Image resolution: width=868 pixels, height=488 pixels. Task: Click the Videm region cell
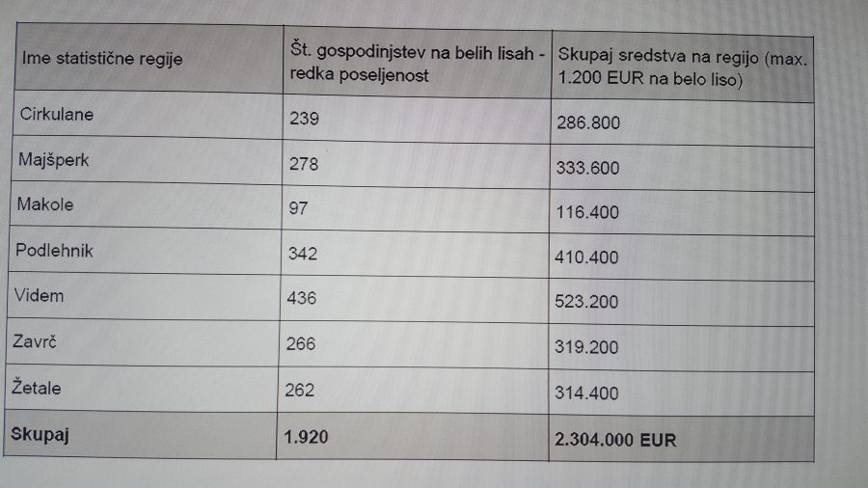41,295
